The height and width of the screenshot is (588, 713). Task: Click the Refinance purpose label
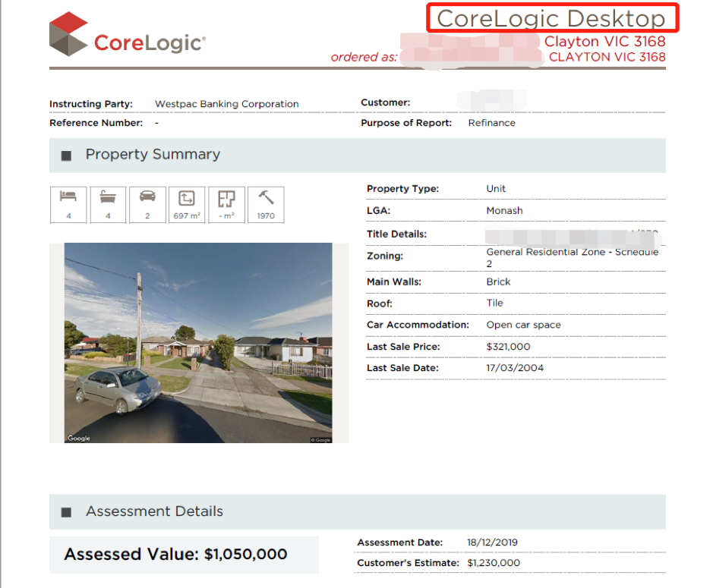pyautogui.click(x=492, y=122)
